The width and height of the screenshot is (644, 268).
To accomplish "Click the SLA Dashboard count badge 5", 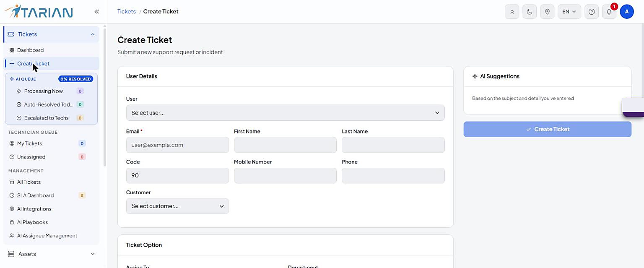I will click(82, 195).
